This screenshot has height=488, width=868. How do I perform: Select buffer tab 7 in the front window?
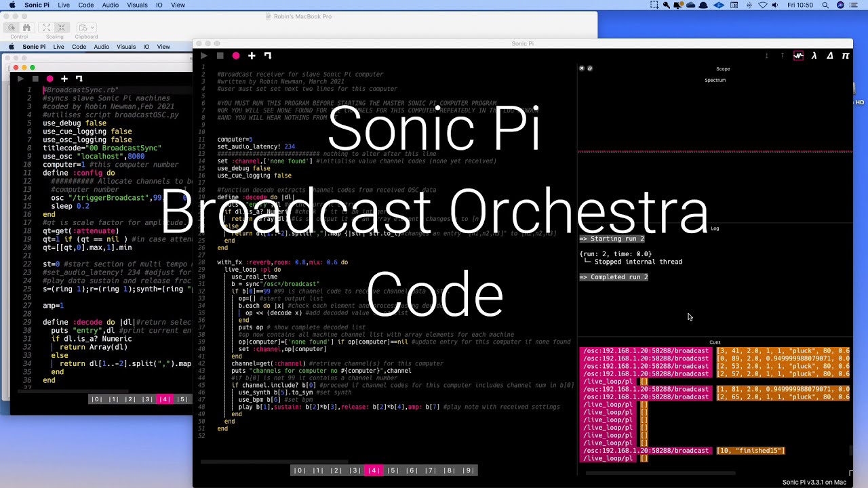coord(431,470)
